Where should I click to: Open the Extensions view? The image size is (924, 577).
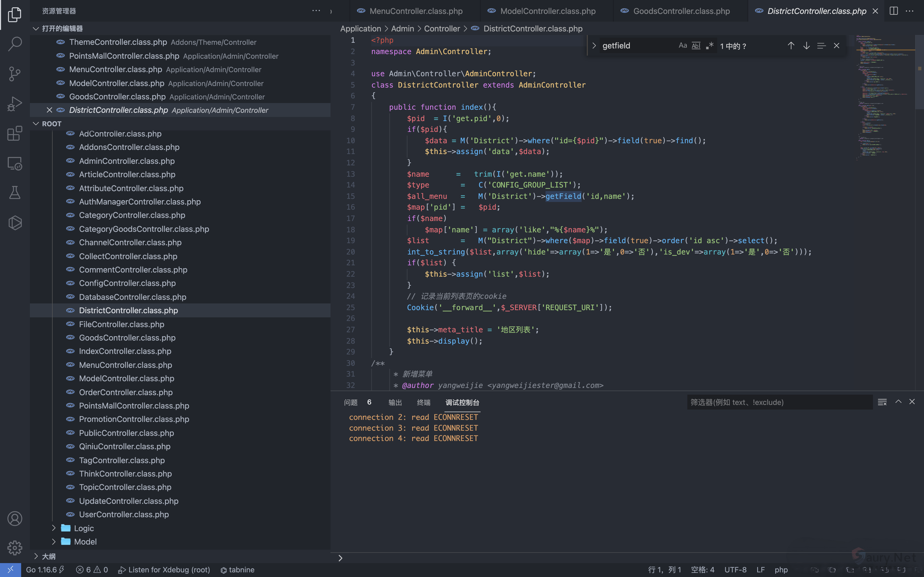pos(14,134)
